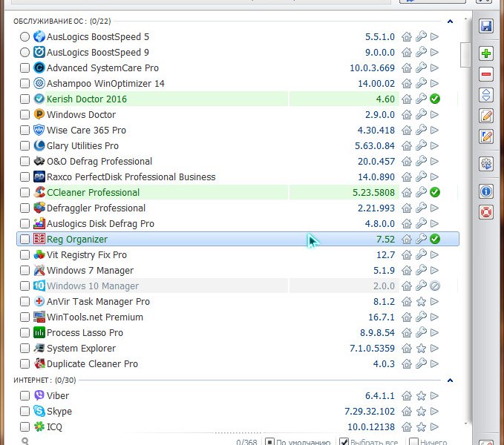Click star icon for AnVir Task Manager Pro
This screenshot has width=504, height=445.
pos(421,301)
